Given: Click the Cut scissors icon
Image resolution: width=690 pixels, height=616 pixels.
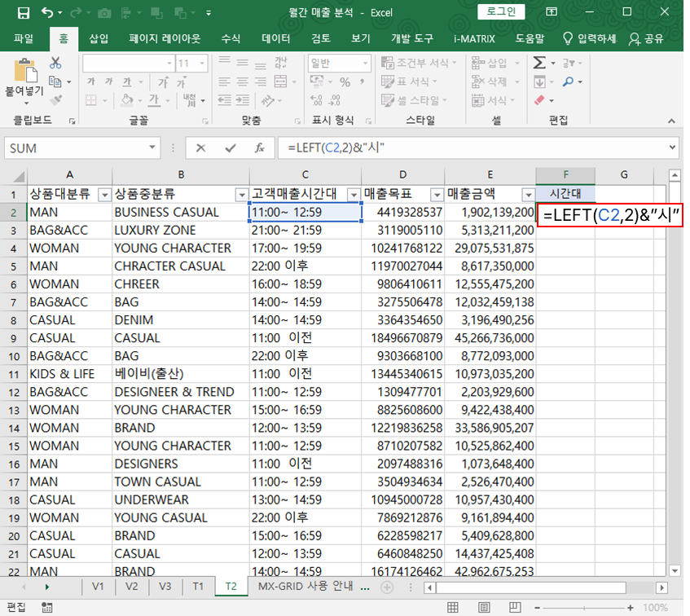Looking at the screenshot, I should (x=55, y=63).
